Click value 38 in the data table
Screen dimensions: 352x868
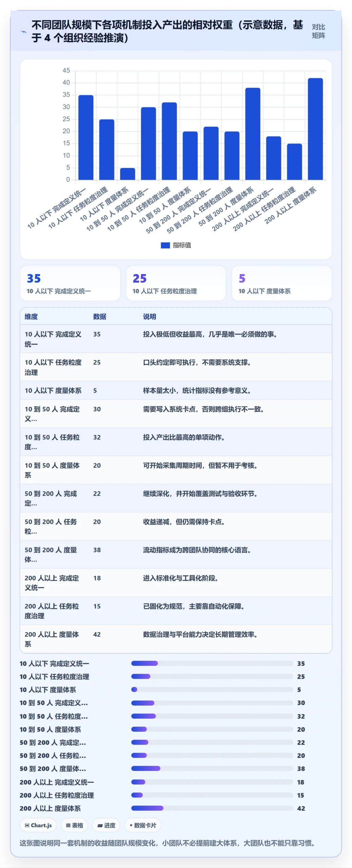click(x=97, y=550)
